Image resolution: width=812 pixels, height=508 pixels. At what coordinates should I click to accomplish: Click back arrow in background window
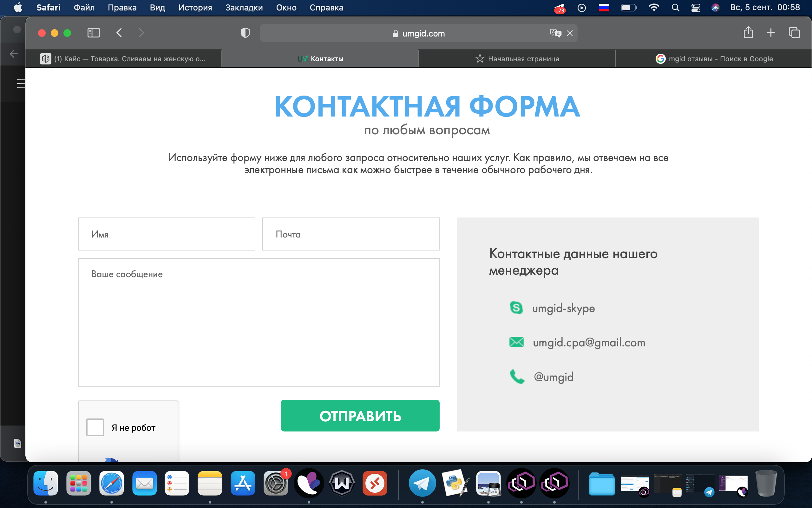pos(14,54)
